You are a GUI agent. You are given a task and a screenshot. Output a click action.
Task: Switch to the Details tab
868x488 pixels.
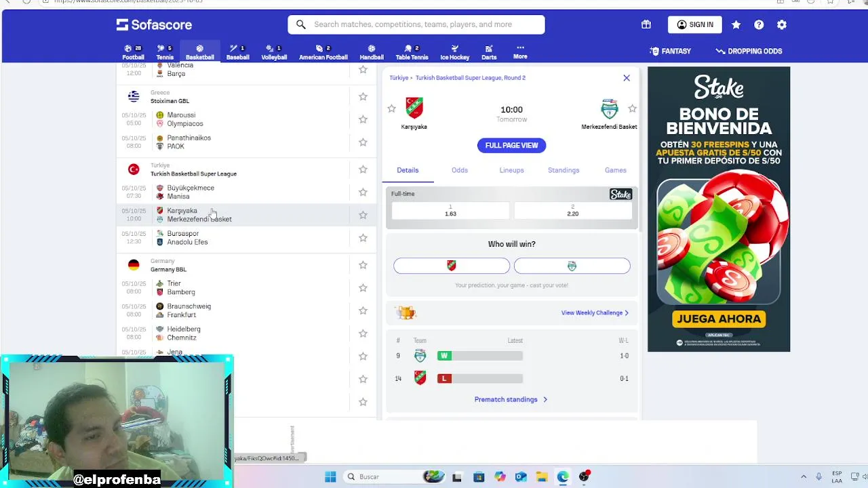point(408,170)
